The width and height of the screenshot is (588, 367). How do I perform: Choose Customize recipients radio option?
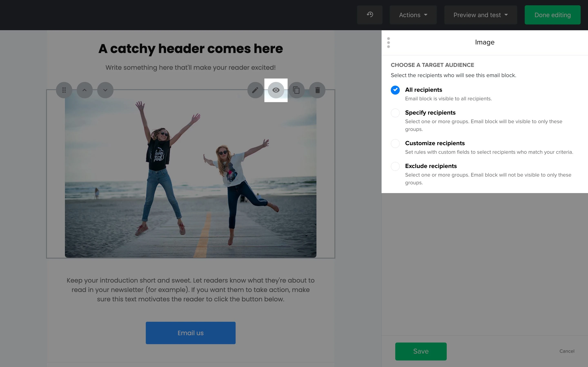(395, 144)
